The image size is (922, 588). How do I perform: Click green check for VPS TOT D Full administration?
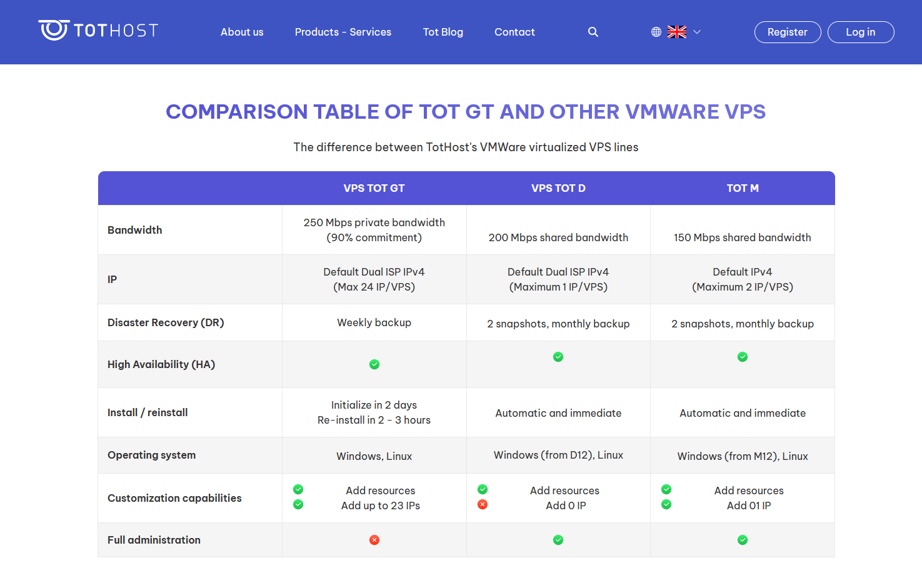(558, 540)
